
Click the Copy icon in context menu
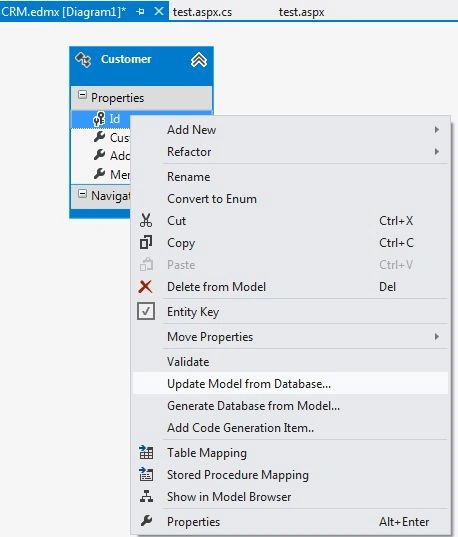(x=146, y=242)
